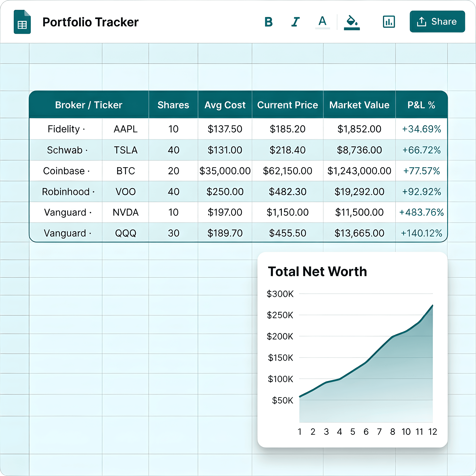Toggle bold formatting
Image resolution: width=476 pixels, height=476 pixels.
268,22
